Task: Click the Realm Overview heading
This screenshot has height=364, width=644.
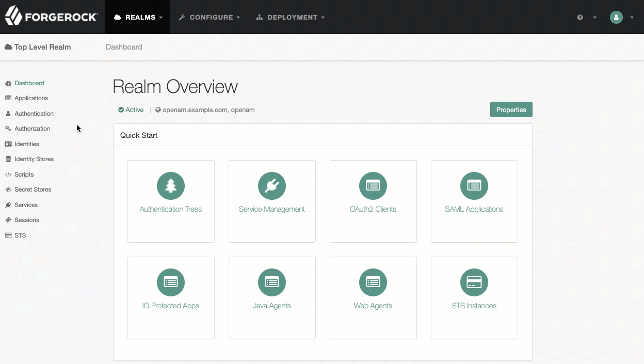Action: click(x=175, y=87)
